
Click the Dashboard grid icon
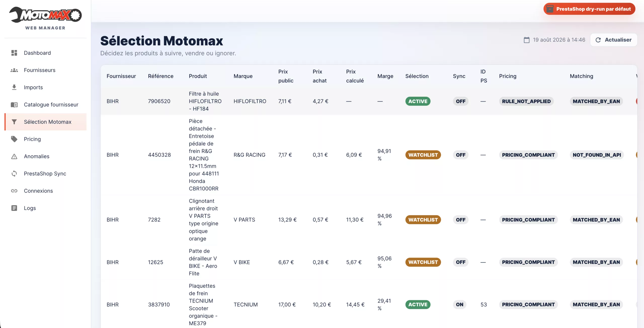14,53
